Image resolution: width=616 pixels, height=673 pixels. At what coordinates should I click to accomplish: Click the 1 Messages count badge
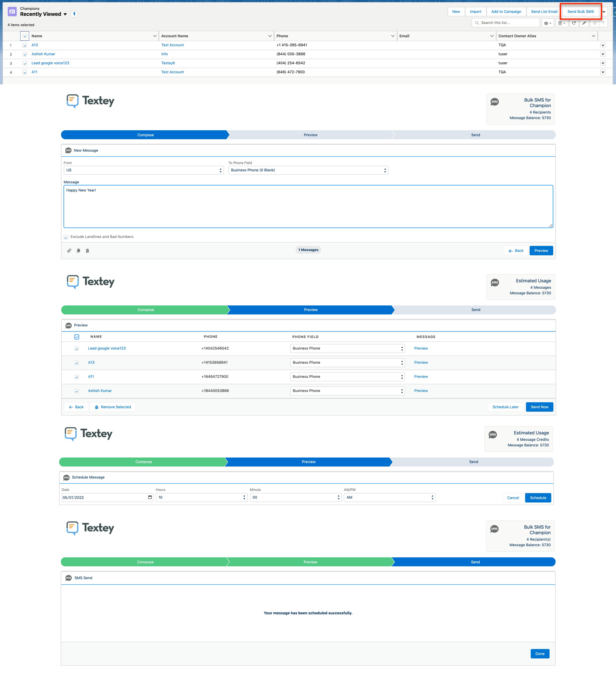[x=308, y=250]
